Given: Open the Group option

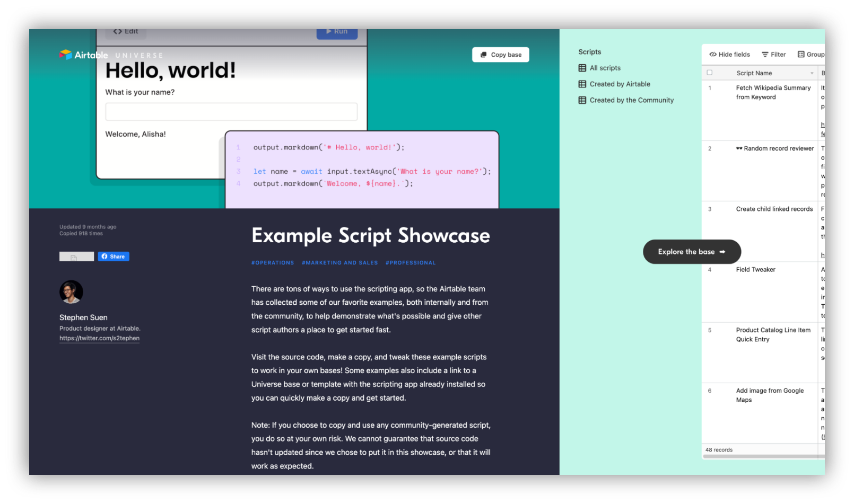Looking at the screenshot, I should [x=811, y=54].
